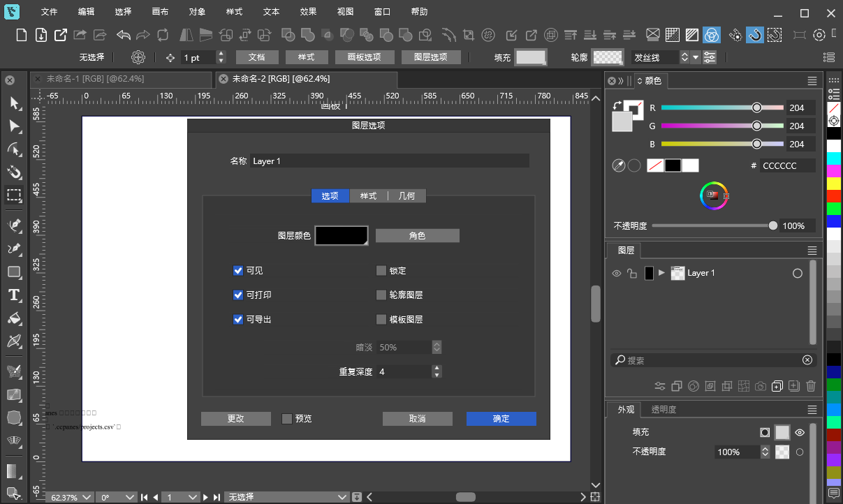This screenshot has width=843, height=504.
Task: Click the black layer color swatch
Action: pos(341,235)
